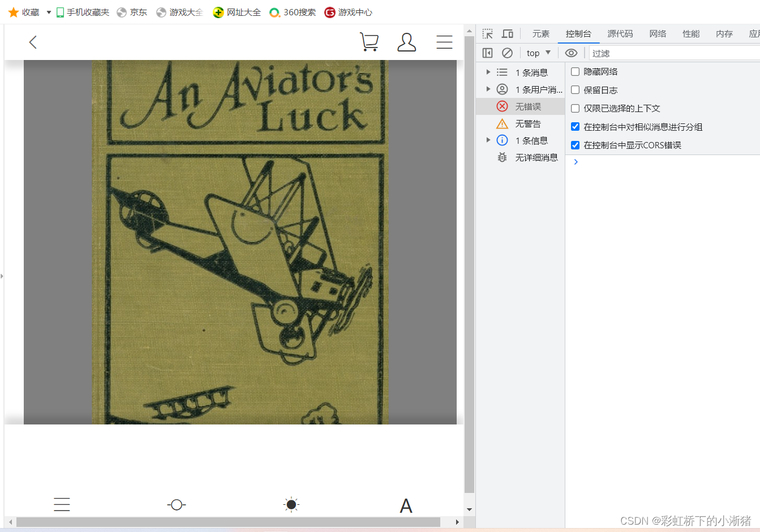Image resolution: width=760 pixels, height=532 pixels.
Task: Click vertical scrollbar up arrow
Action: click(469, 31)
